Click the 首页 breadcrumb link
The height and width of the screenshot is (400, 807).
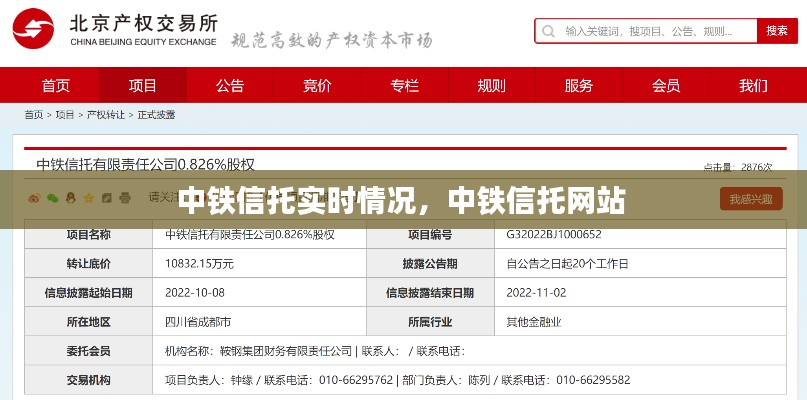pos(34,115)
